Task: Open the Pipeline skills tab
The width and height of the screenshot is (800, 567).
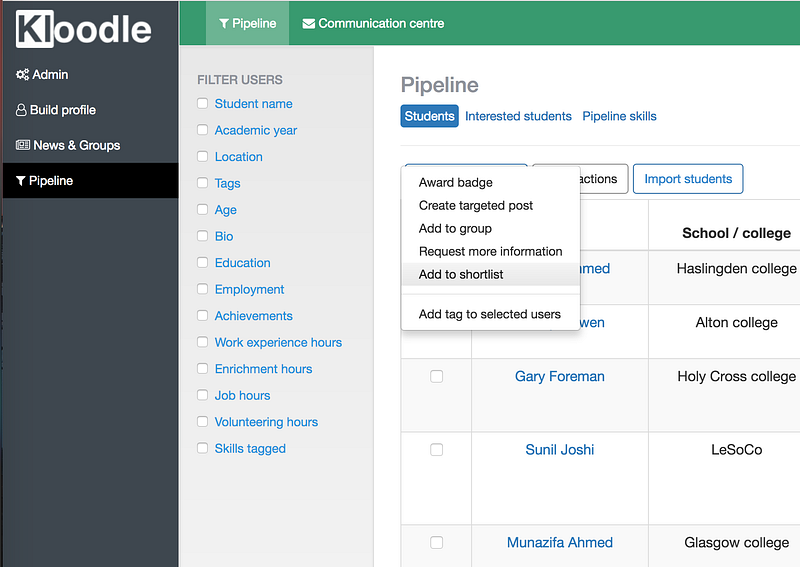Action: (619, 116)
